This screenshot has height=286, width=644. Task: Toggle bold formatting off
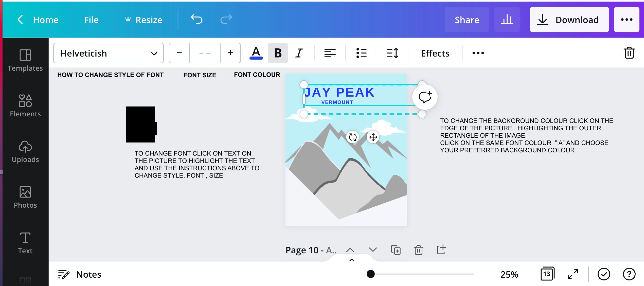click(278, 53)
